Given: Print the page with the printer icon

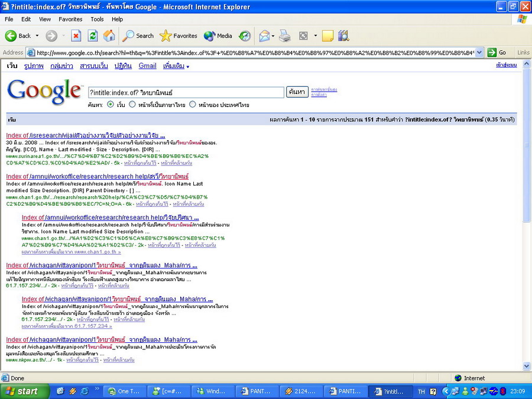Looking at the screenshot, I should 285,35.
